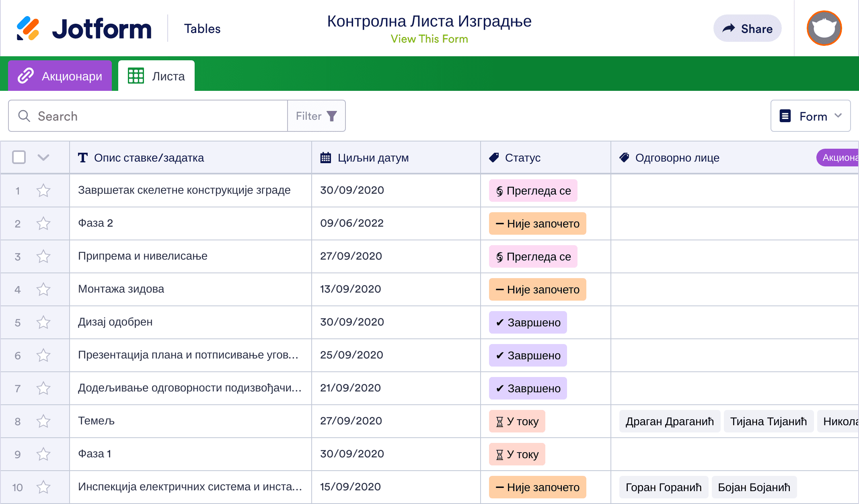The height and width of the screenshot is (504, 859).
Task: Click the Filter funnel icon
Action: click(x=332, y=116)
